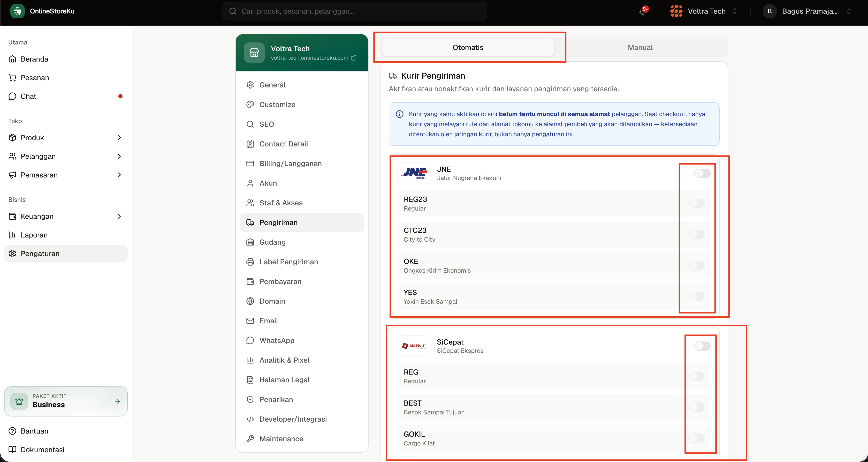The height and width of the screenshot is (462, 868).
Task: Toggle the OKE Ongkos Kirim Ekonomis service
Action: pyautogui.click(x=696, y=265)
